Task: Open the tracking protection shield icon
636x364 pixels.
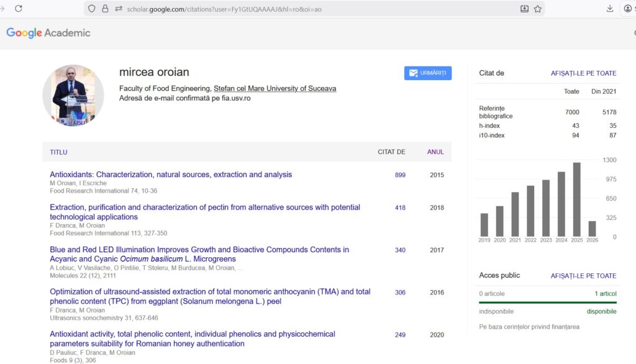Action: tap(92, 9)
